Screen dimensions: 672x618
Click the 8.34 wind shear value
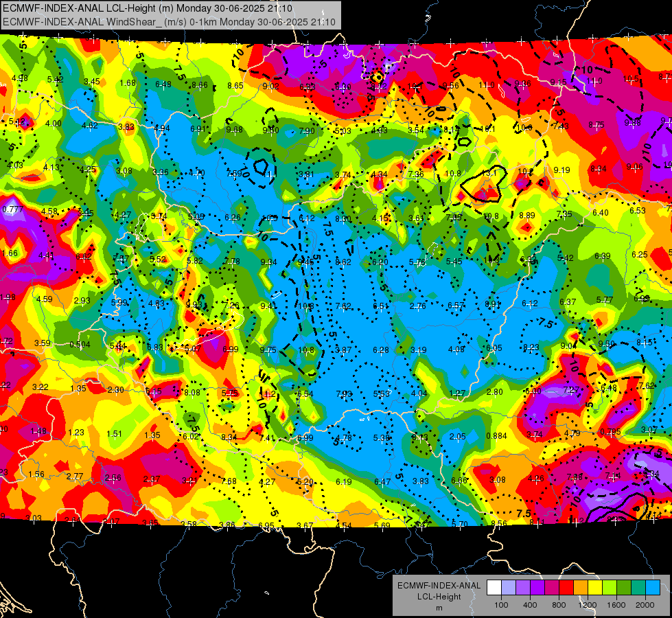(229, 437)
